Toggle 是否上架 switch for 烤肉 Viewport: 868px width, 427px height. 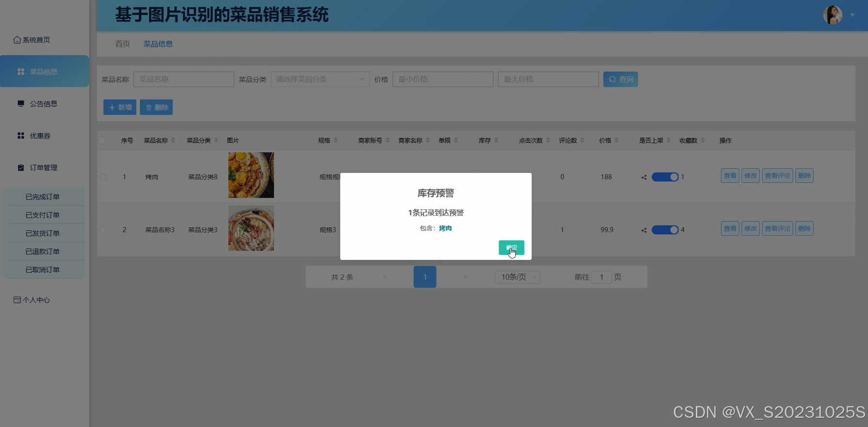click(x=665, y=177)
